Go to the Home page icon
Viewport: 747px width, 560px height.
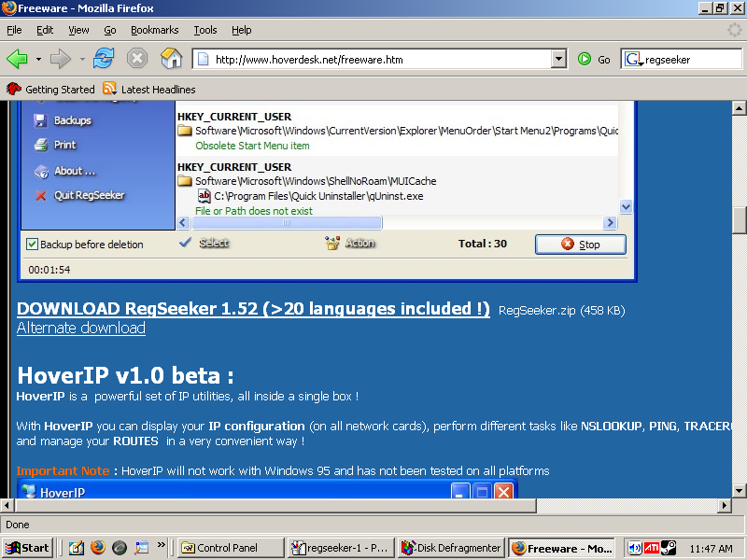point(171,59)
